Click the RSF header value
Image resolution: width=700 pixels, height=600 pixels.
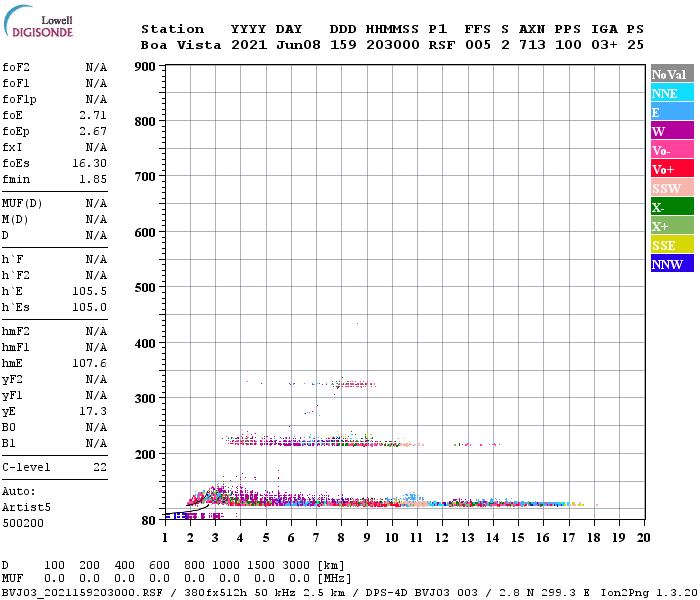click(442, 45)
